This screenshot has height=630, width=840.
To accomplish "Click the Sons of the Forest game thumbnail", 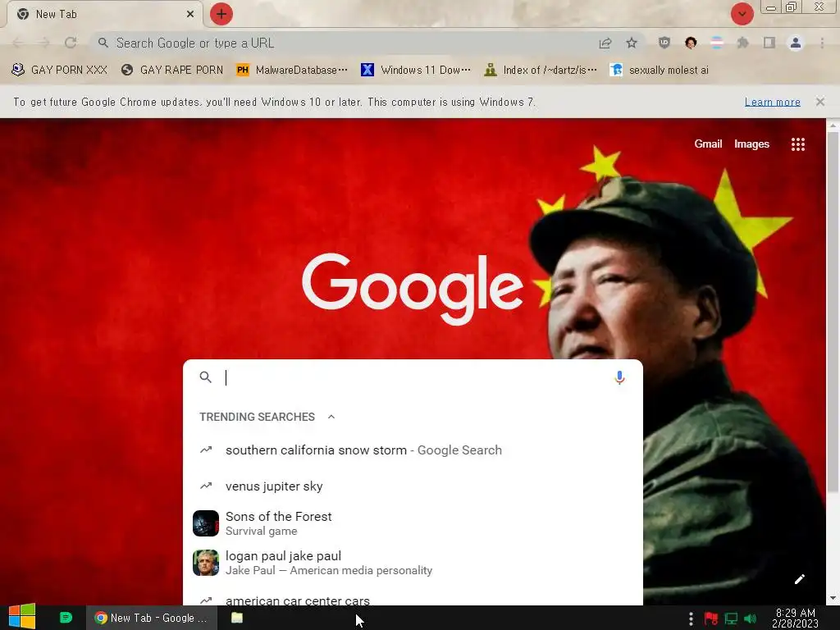I will click(206, 523).
